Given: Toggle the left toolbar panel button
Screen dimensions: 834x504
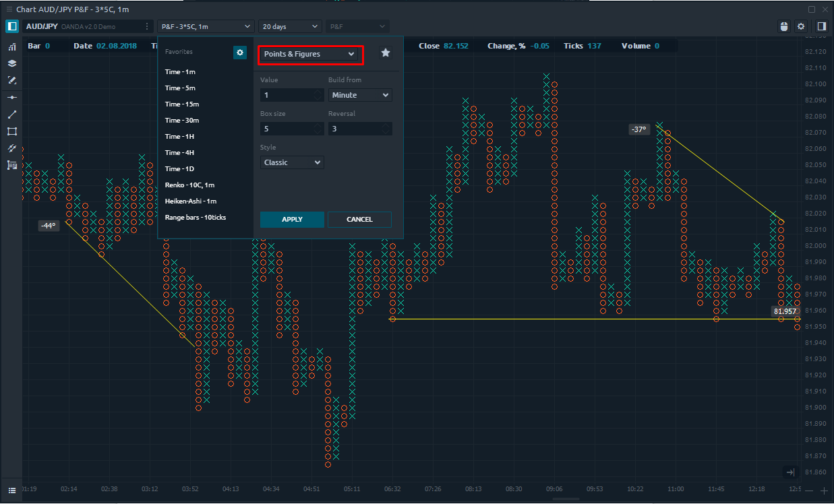Looking at the screenshot, I should (x=11, y=26).
